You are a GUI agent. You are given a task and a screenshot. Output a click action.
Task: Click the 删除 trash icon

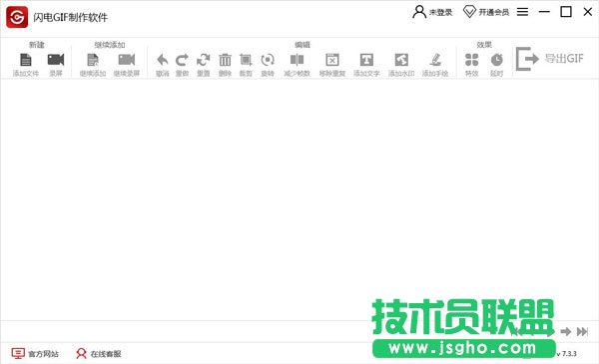tap(225, 60)
